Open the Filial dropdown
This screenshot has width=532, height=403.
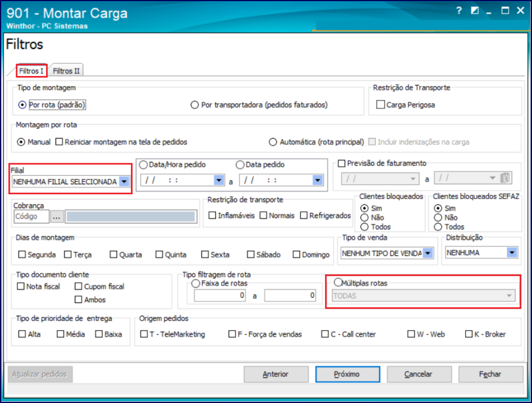click(x=124, y=182)
